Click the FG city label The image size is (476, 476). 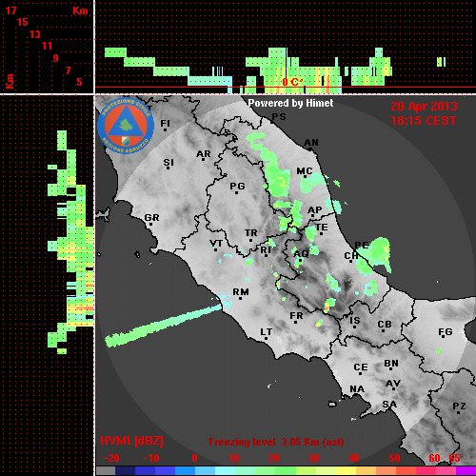[x=446, y=332]
